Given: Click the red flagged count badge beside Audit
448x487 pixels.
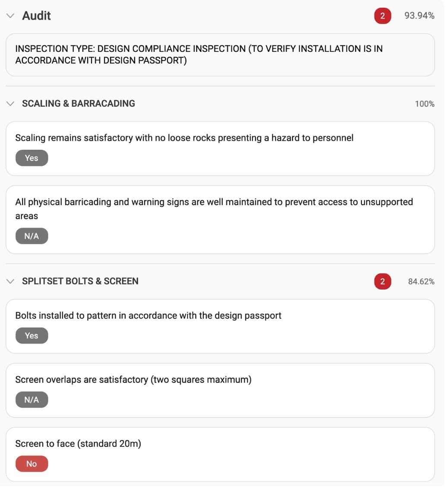Looking at the screenshot, I should click(x=382, y=16).
